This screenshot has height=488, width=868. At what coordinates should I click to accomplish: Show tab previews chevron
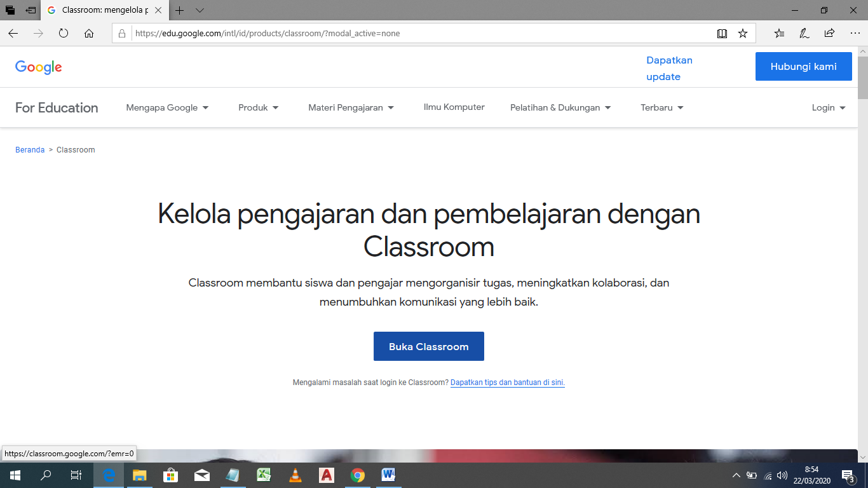pos(200,11)
